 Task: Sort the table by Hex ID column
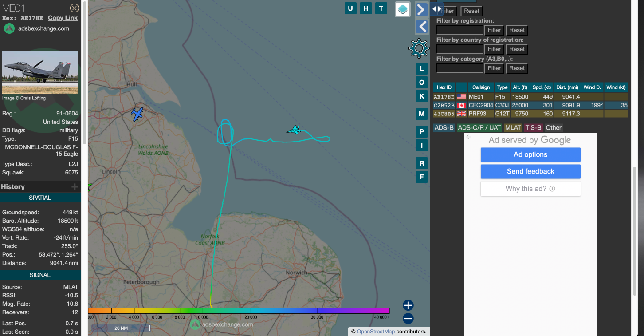(x=444, y=87)
